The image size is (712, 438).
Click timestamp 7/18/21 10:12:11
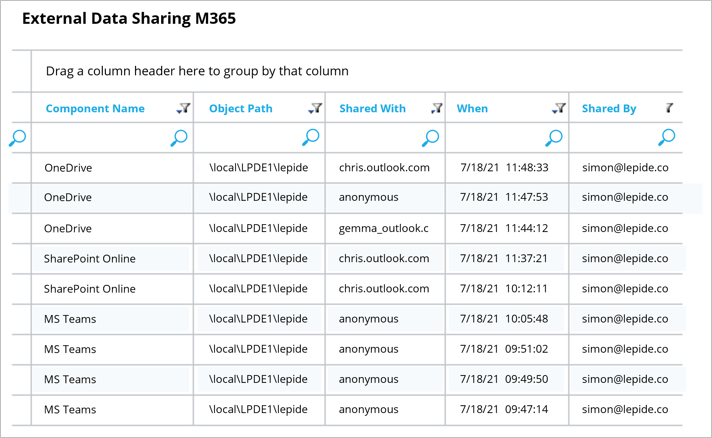point(504,289)
